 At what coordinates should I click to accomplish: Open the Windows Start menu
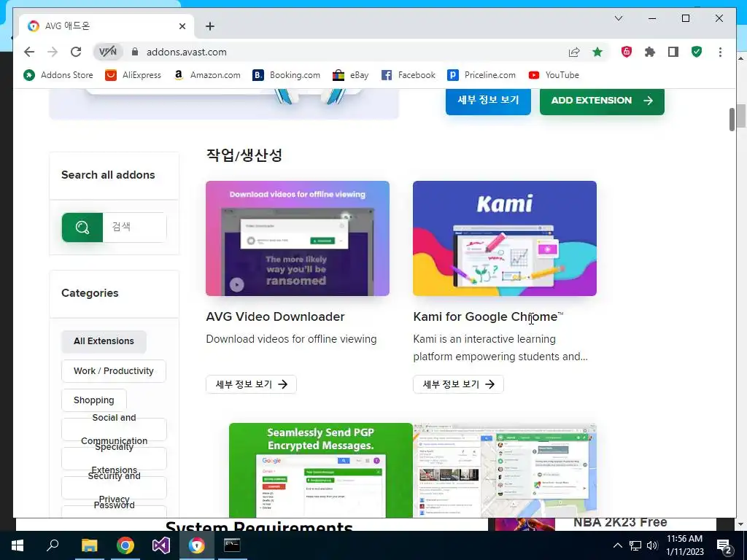[x=18, y=545]
